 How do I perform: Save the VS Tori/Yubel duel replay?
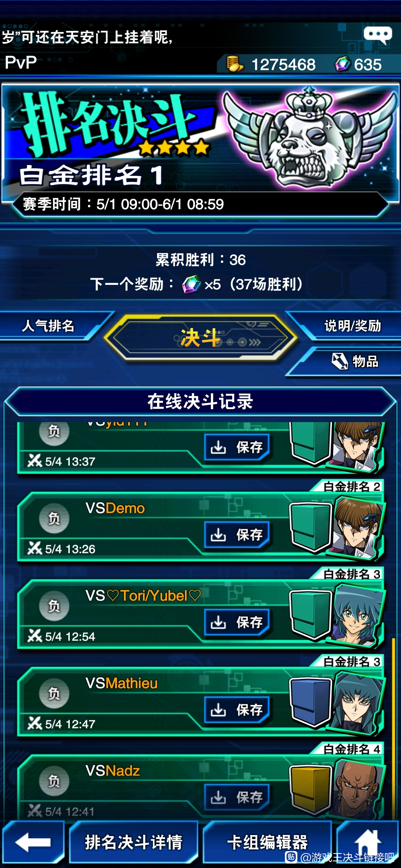237,622
